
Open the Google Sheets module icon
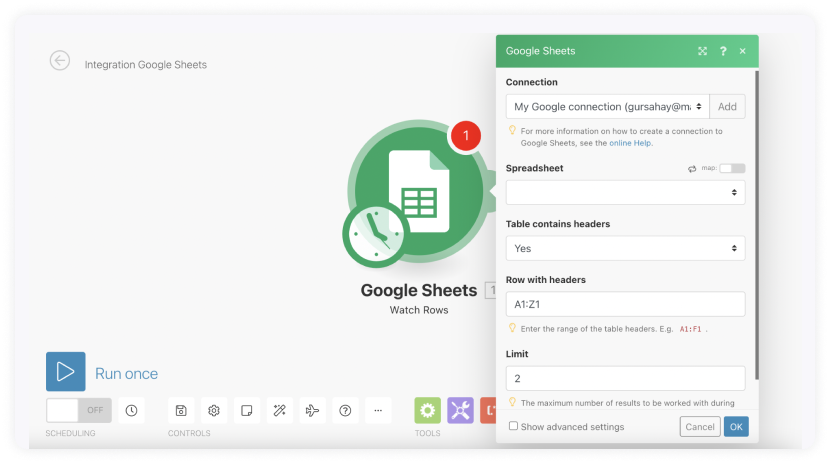[419, 191]
